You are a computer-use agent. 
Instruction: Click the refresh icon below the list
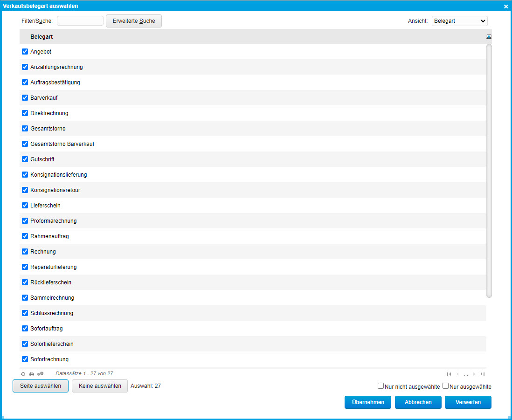pyautogui.click(x=23, y=374)
